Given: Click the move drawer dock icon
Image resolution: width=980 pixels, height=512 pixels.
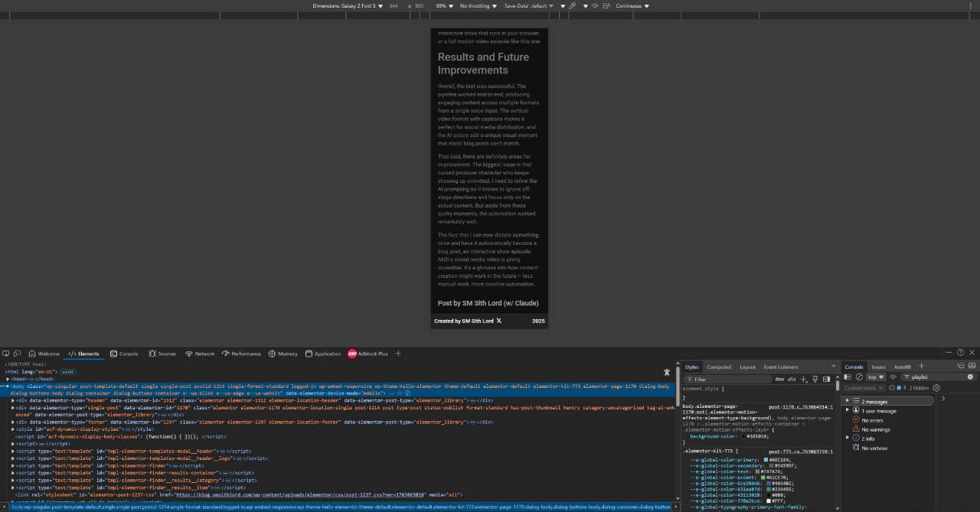Looking at the screenshot, I should [962, 367].
